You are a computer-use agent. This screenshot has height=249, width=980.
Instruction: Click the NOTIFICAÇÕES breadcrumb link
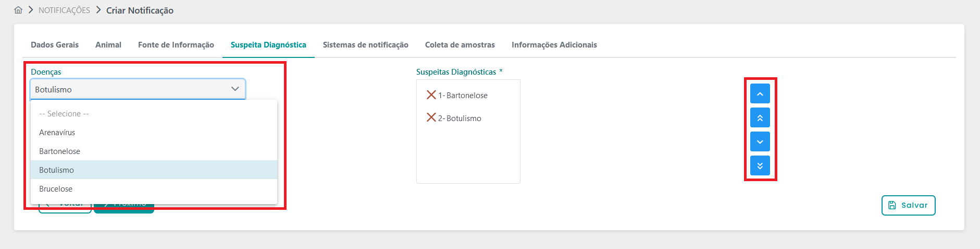tap(64, 10)
